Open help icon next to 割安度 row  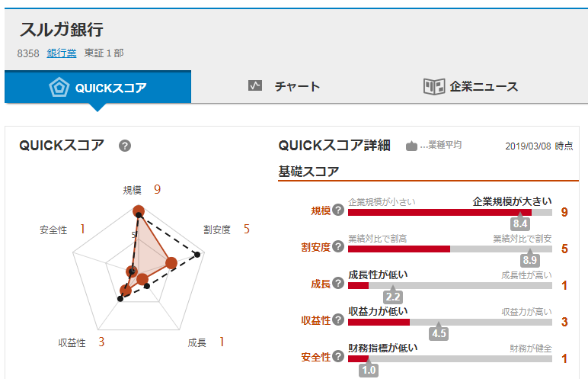[x=338, y=246]
